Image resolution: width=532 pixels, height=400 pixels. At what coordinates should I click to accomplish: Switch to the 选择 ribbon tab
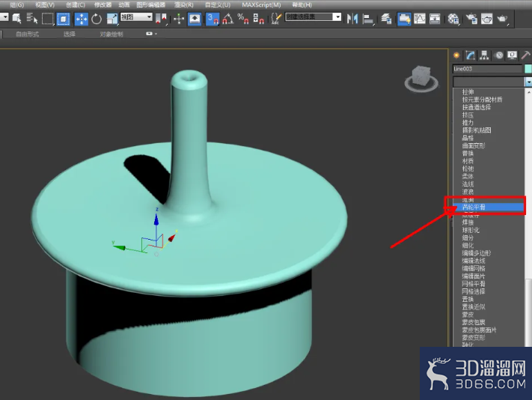click(70, 34)
